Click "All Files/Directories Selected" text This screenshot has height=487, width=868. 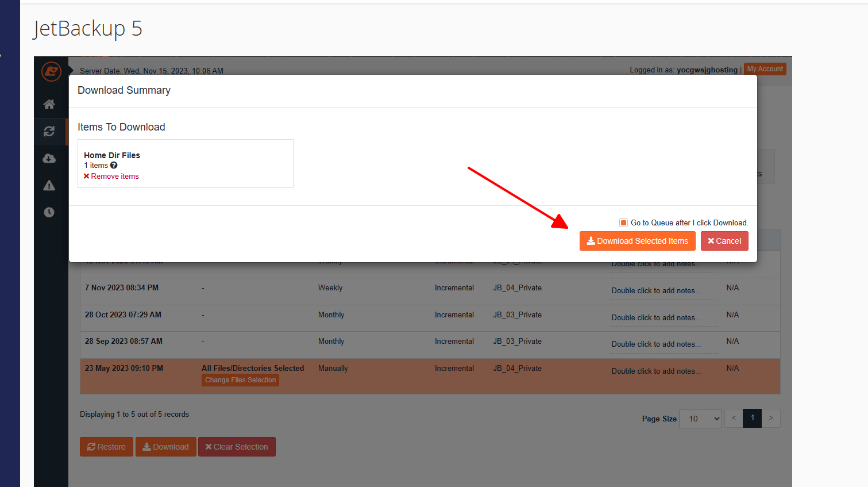(x=253, y=369)
